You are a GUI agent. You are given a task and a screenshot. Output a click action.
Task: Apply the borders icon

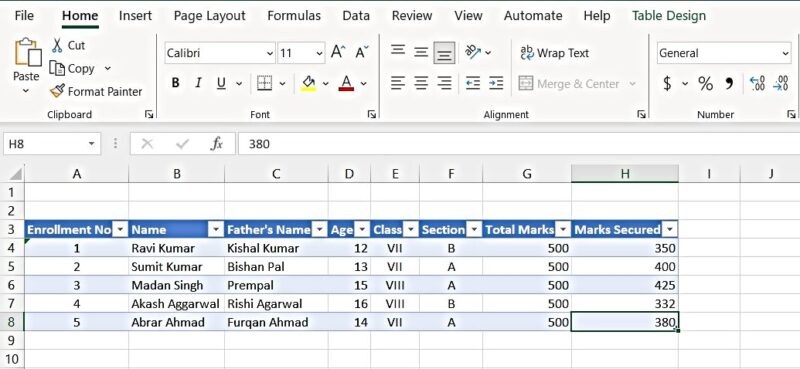point(264,83)
